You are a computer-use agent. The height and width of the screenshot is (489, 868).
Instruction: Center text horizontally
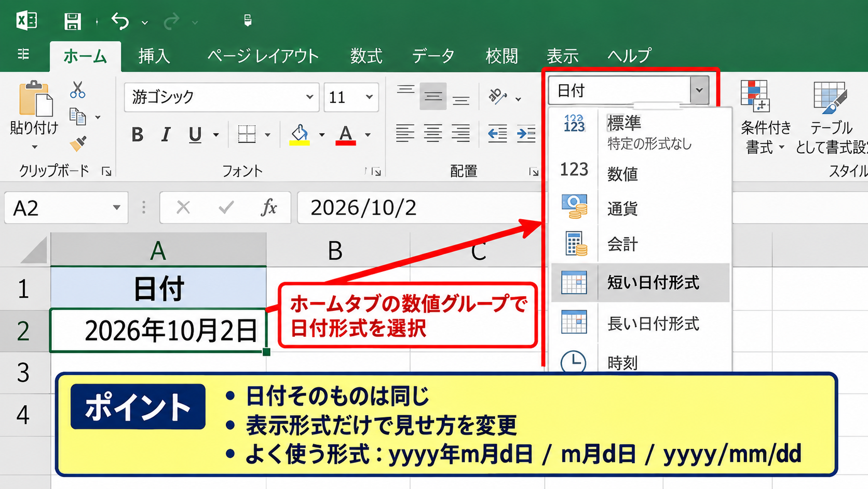pyautogui.click(x=433, y=134)
